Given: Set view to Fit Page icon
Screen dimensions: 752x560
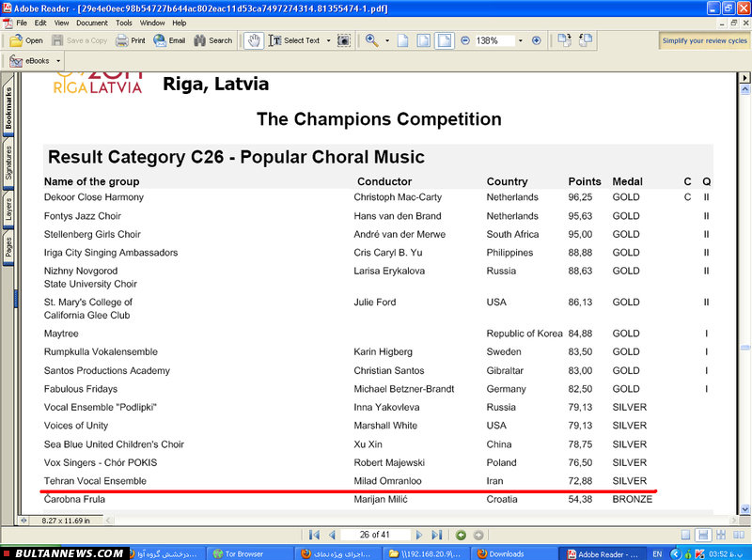Looking at the screenshot, I should (424, 40).
